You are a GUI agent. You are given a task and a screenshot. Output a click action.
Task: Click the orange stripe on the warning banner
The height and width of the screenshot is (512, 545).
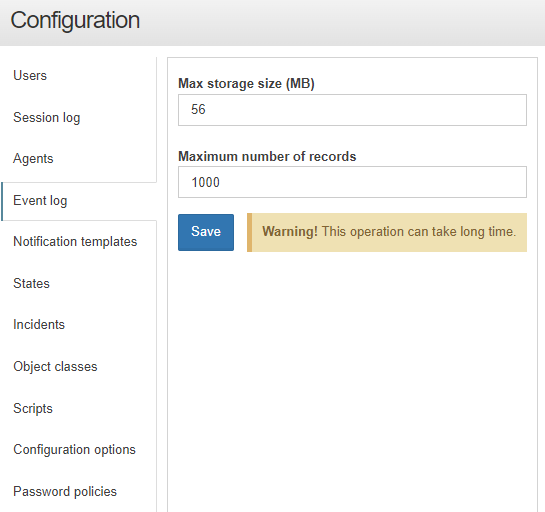pos(249,232)
